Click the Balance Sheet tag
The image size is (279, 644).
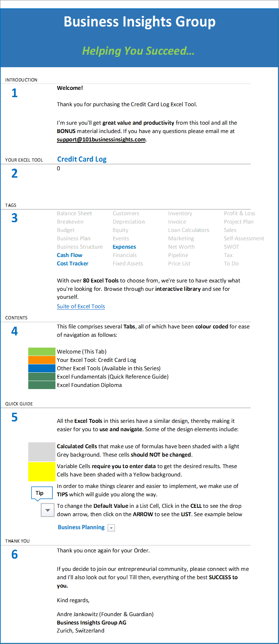[x=75, y=213]
